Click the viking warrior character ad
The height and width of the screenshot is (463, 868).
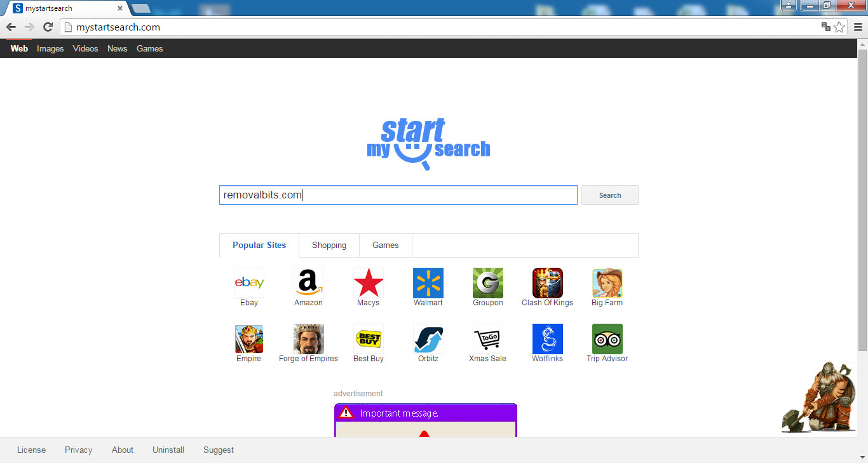click(x=818, y=397)
